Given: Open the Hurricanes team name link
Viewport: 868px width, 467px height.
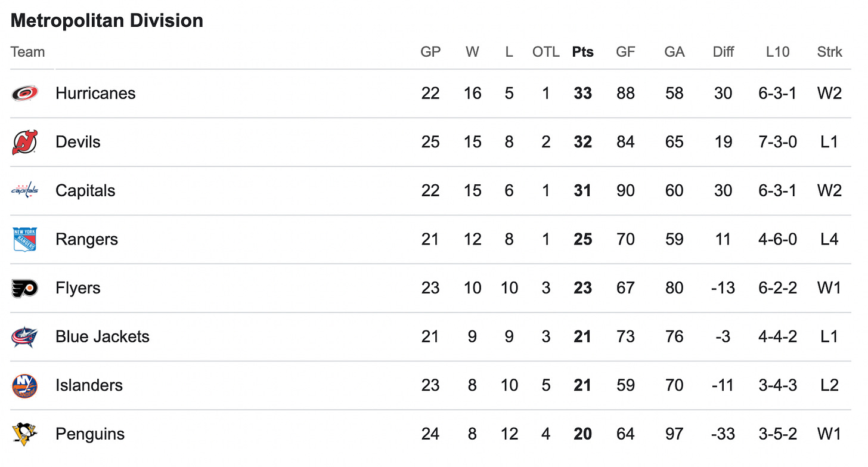Looking at the screenshot, I should (95, 93).
